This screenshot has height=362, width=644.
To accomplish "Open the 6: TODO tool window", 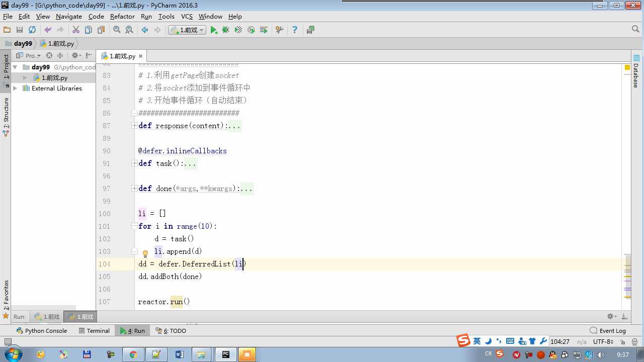I will click(171, 331).
